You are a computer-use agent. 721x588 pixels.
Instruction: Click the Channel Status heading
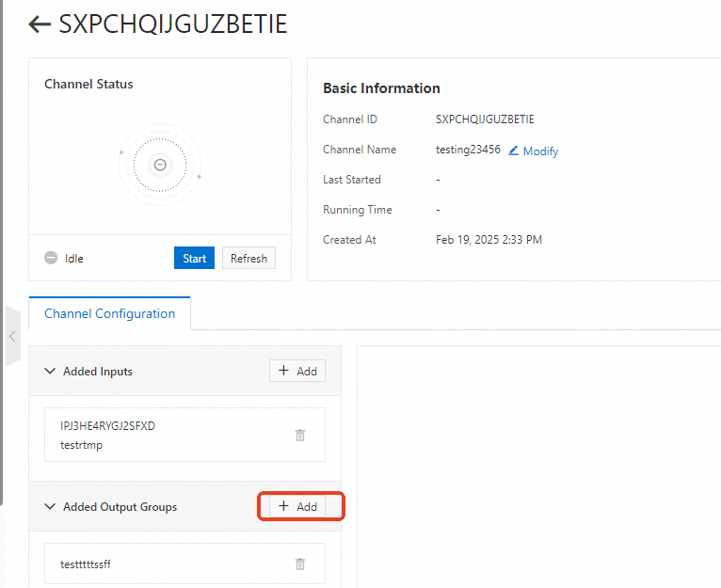click(88, 84)
